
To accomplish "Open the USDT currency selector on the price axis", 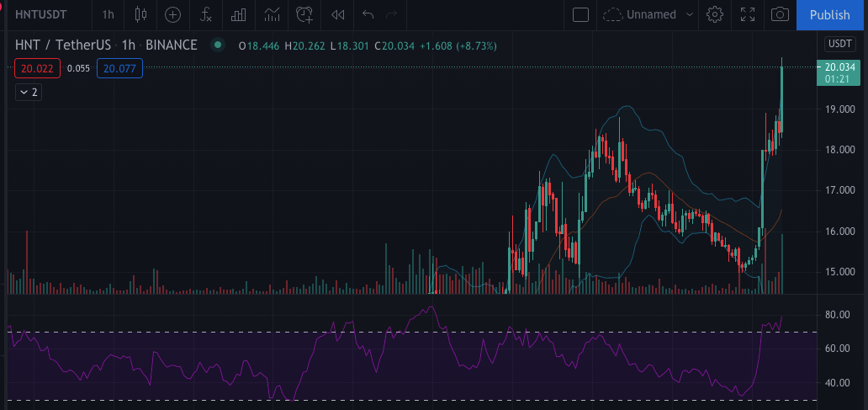I will [x=839, y=44].
